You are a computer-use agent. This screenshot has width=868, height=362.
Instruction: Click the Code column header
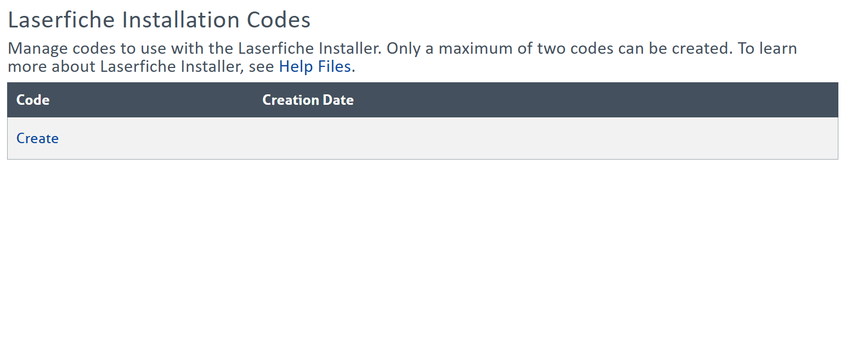click(x=33, y=100)
